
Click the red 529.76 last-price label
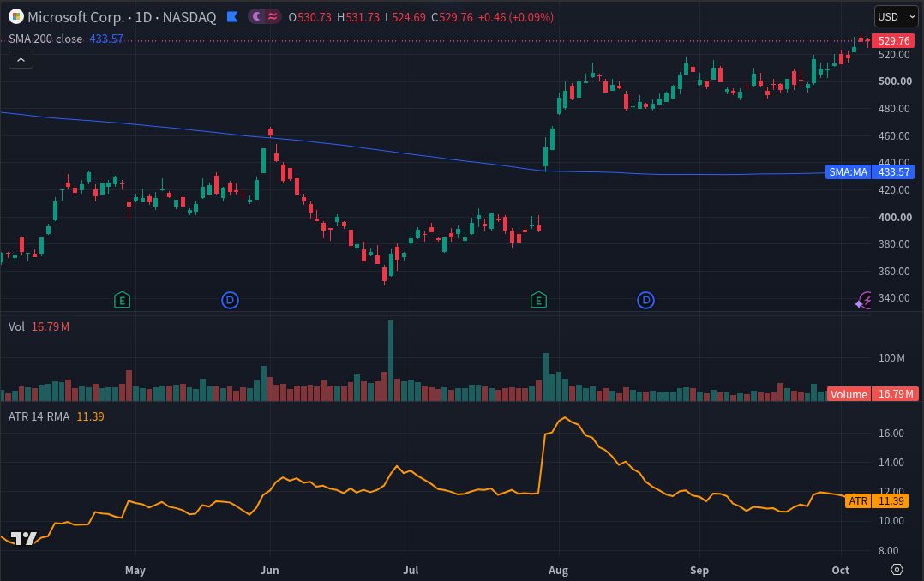click(893, 40)
